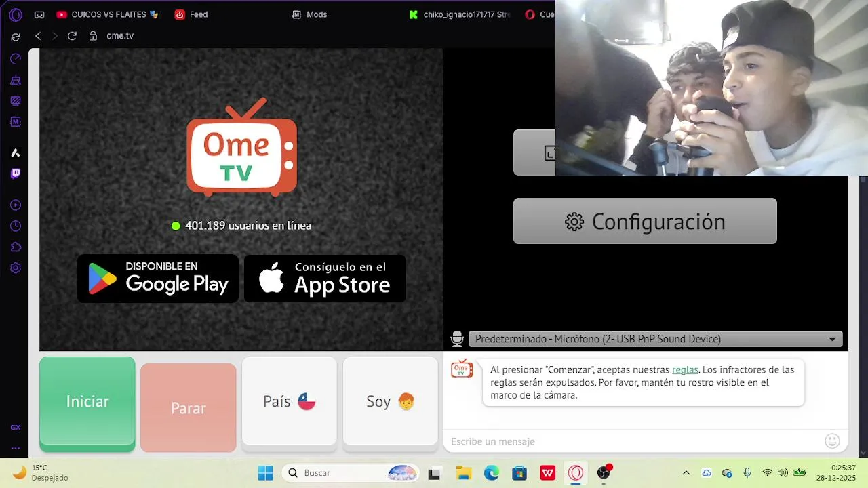Screen dimensions: 868x488
Task: Open Microsoft Store from taskbar
Action: [x=519, y=472]
